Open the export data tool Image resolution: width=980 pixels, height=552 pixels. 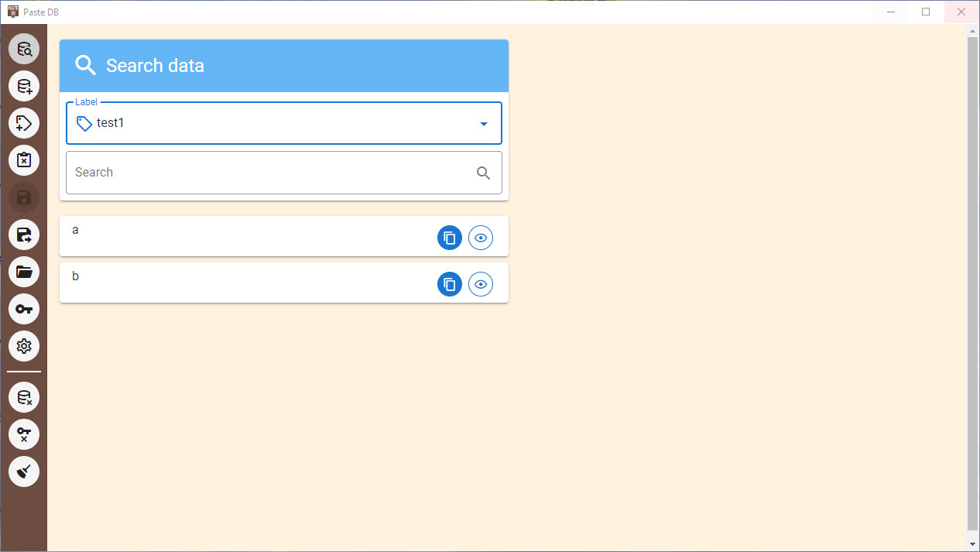pyautogui.click(x=24, y=235)
